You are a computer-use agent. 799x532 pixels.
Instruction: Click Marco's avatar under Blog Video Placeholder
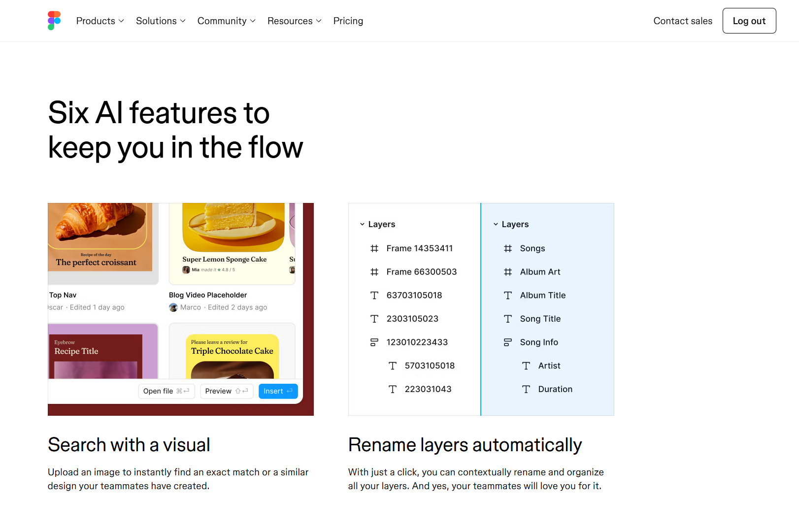(x=173, y=307)
